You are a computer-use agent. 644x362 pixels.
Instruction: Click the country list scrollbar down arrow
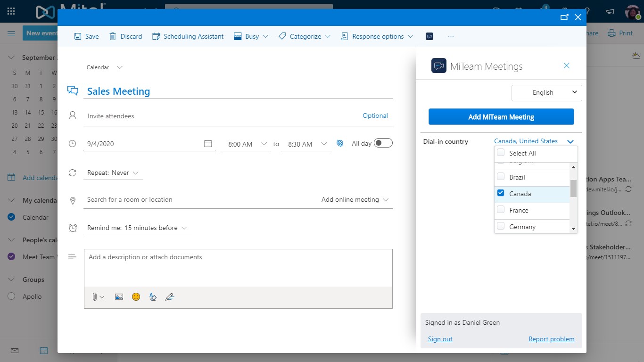[x=574, y=229]
